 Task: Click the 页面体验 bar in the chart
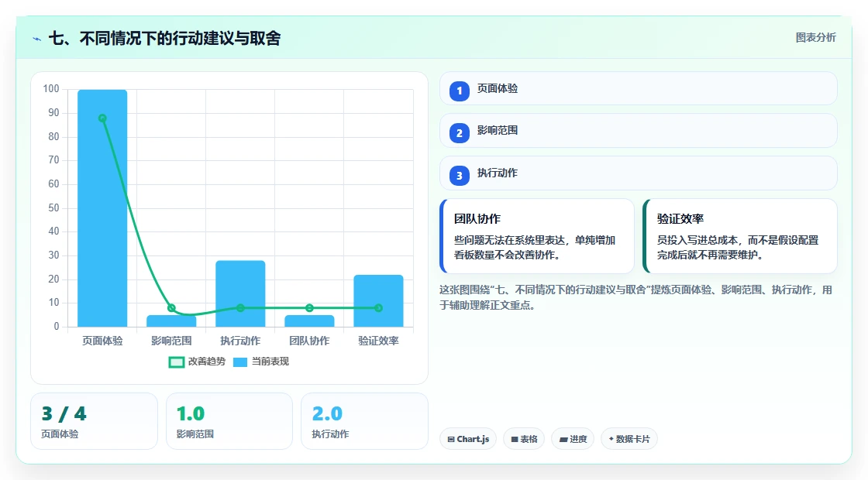click(102, 208)
